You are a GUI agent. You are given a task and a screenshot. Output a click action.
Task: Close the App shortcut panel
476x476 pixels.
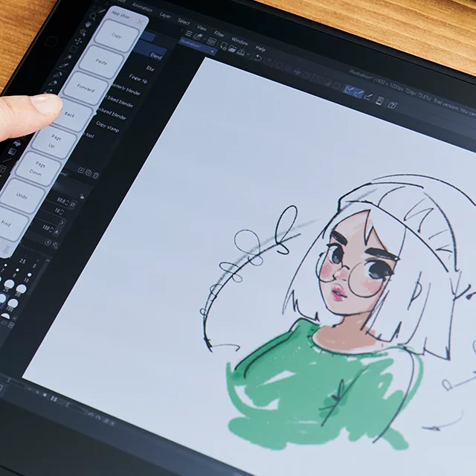pos(140,22)
